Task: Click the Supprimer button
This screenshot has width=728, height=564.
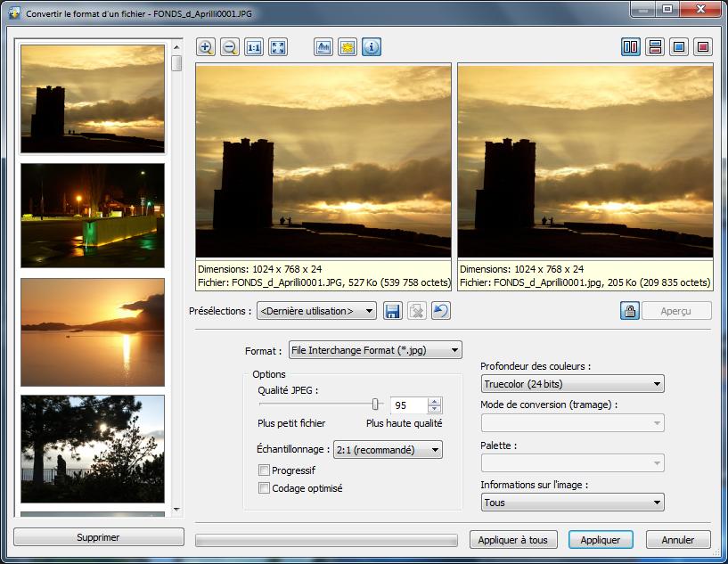Action: click(98, 537)
